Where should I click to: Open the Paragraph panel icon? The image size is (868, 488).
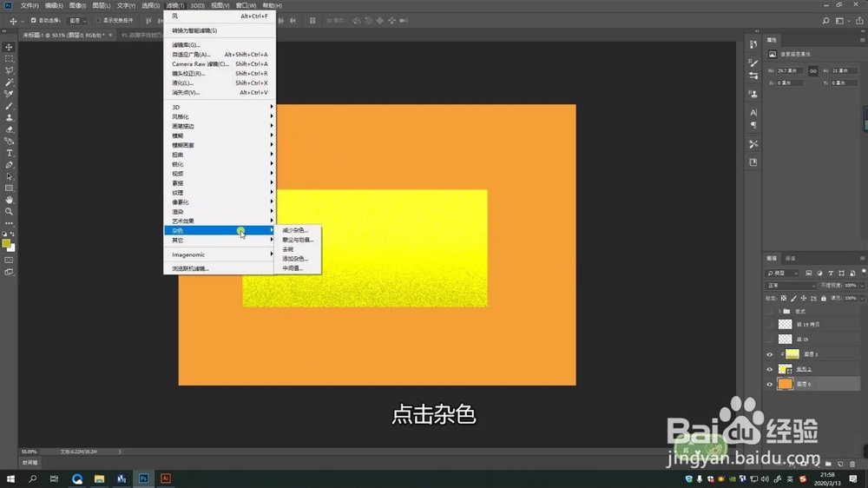pos(753,125)
